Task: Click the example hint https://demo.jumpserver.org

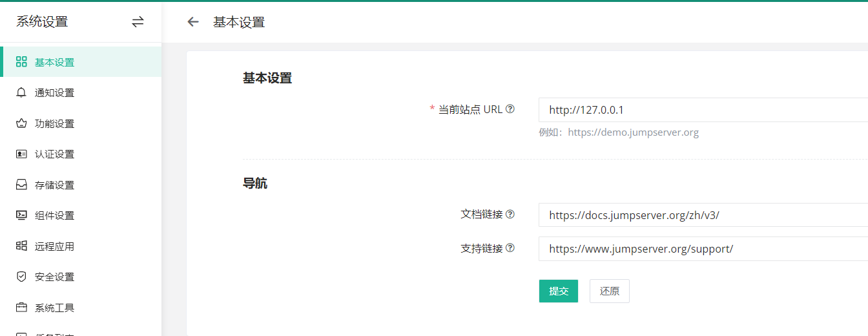Action: 634,132
